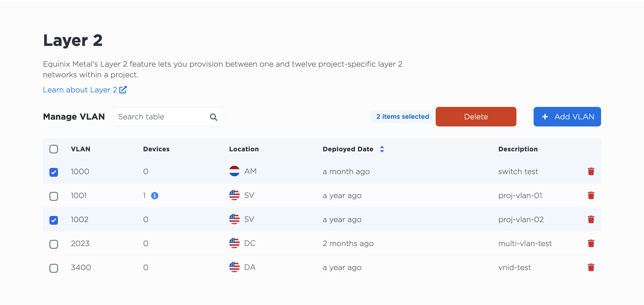
Task: Open the Learn about Layer 2 link
Action: (x=85, y=90)
